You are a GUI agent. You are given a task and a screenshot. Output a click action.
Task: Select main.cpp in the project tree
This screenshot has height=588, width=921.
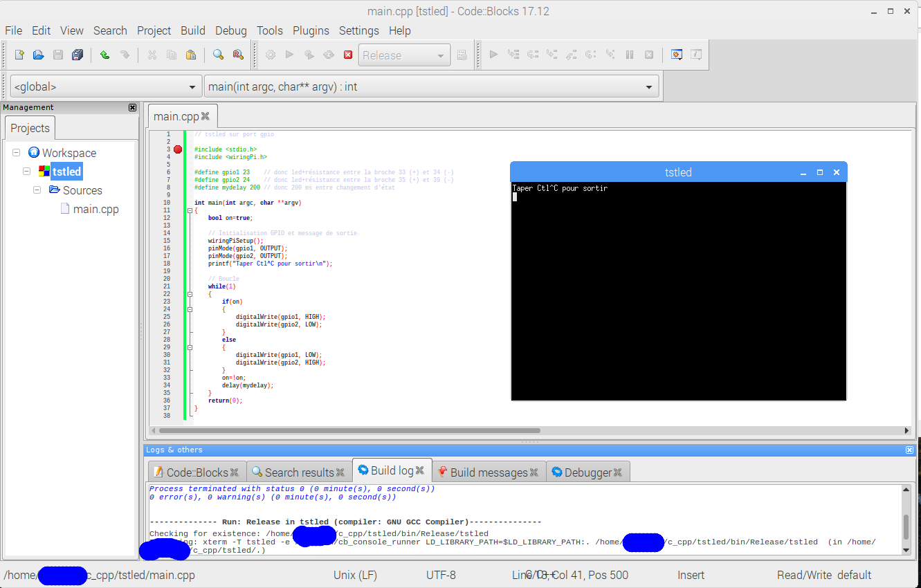(x=95, y=209)
